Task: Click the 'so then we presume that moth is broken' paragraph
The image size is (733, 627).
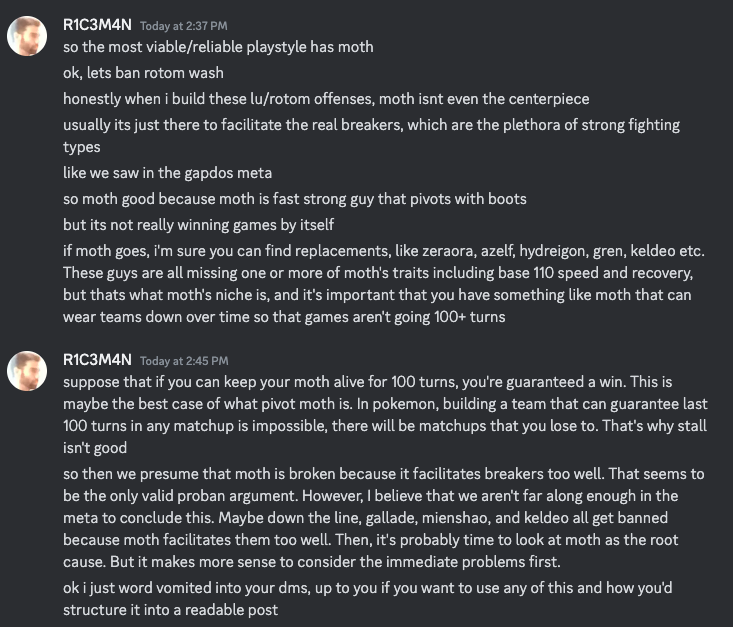Action: point(384,518)
